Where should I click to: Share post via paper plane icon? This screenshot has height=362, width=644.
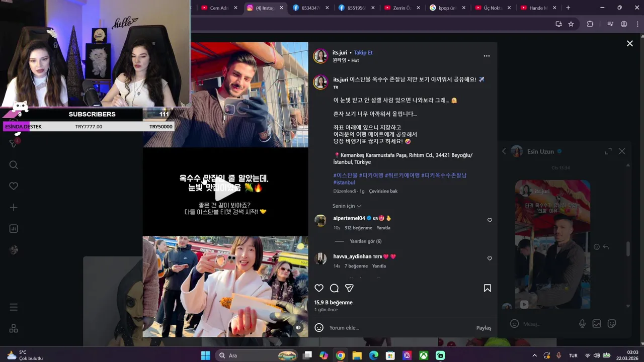[349, 288]
